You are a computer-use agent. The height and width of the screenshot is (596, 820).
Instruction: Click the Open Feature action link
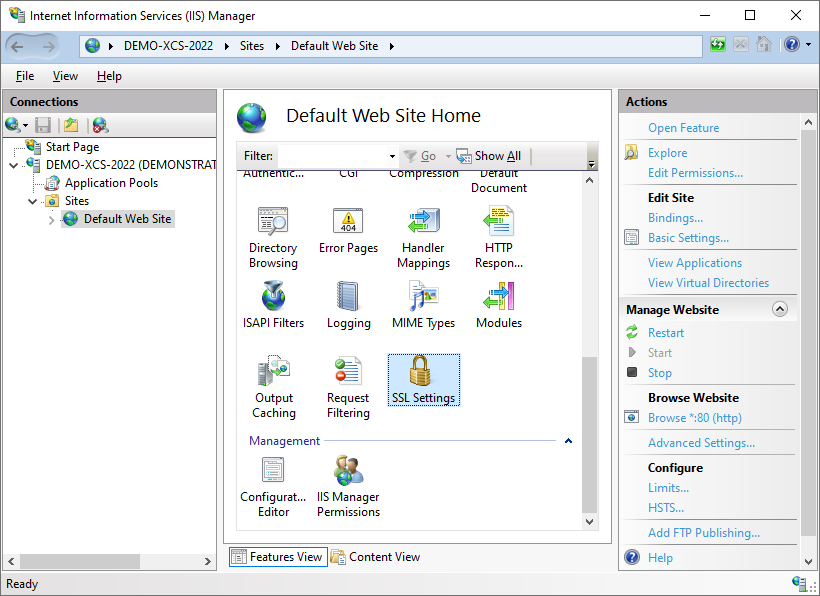coord(683,128)
